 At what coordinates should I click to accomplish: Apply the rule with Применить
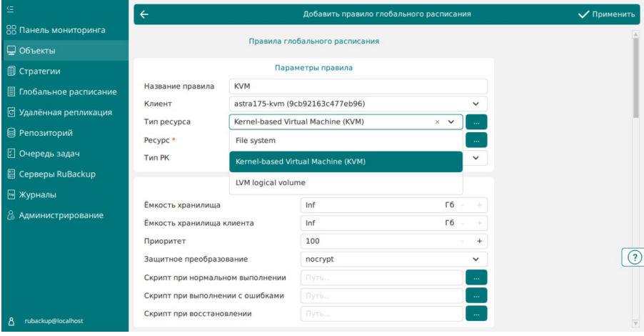coord(607,14)
